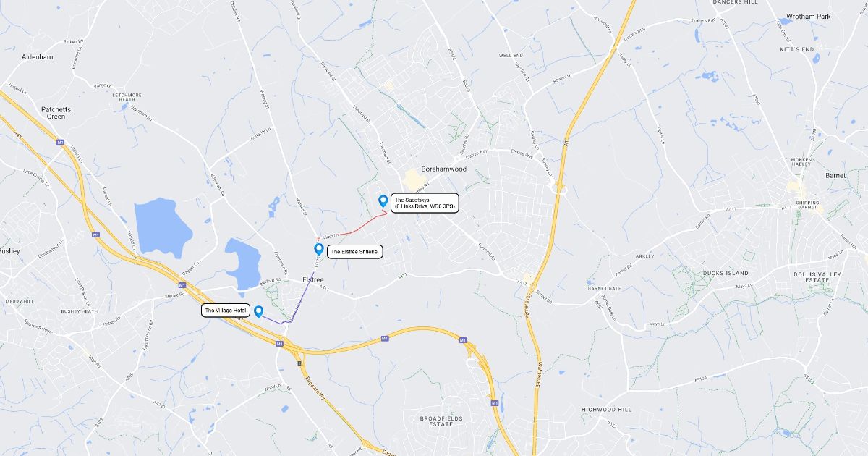
Task: Click the Wrotham Park label
Action: (809, 16)
